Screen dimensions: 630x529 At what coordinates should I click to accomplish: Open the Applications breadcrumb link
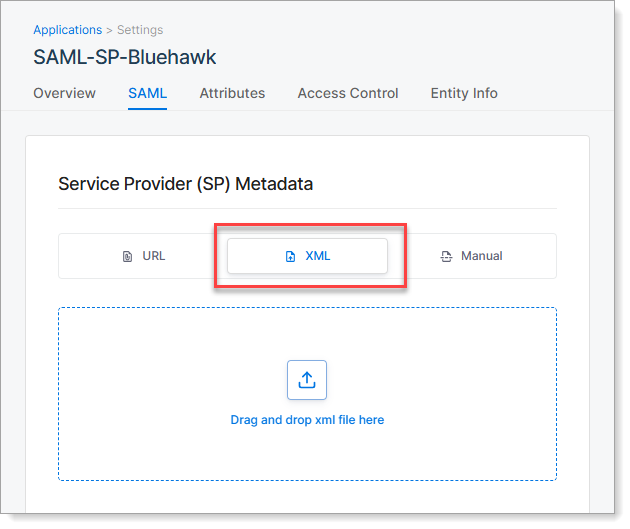click(68, 30)
